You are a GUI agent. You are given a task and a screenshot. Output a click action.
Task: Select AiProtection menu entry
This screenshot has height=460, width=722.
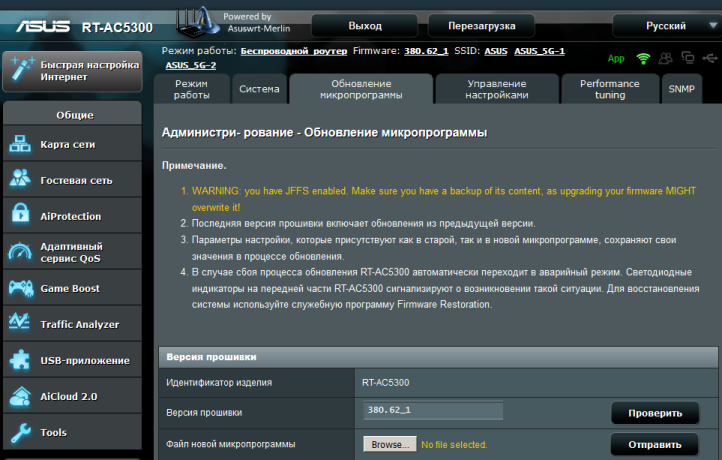point(72,216)
